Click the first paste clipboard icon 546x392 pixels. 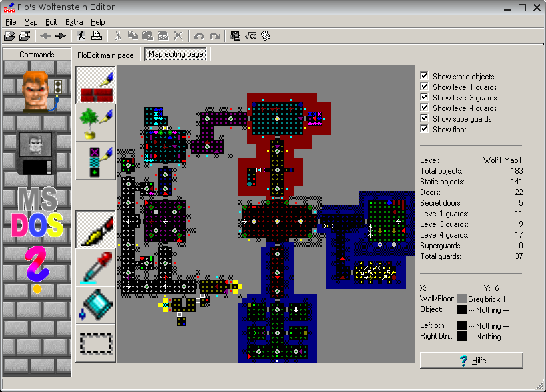148,35
